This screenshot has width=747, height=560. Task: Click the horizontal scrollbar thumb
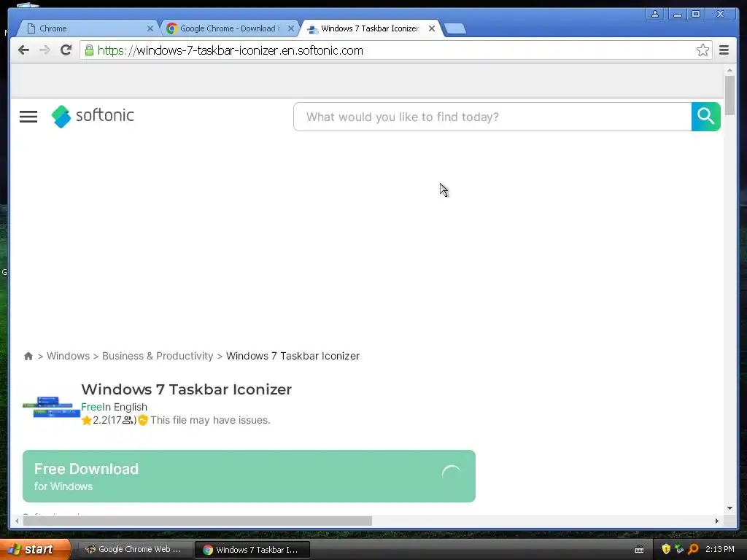(197, 521)
